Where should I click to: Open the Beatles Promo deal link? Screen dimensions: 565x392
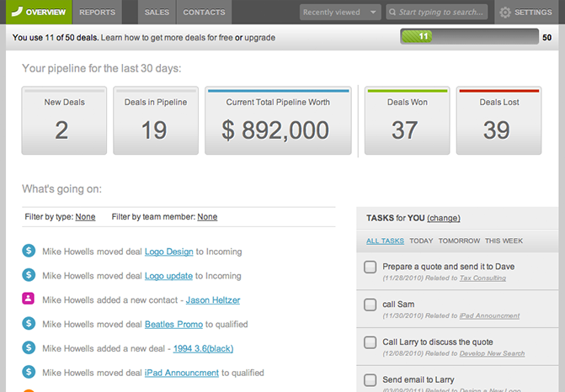[x=173, y=324]
